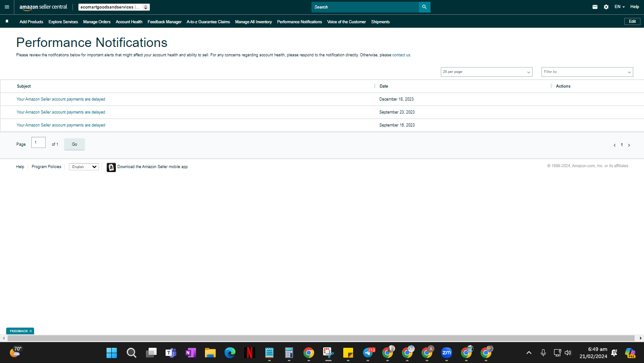Go to next page arrow
This screenshot has width=644, height=363.
[629, 145]
